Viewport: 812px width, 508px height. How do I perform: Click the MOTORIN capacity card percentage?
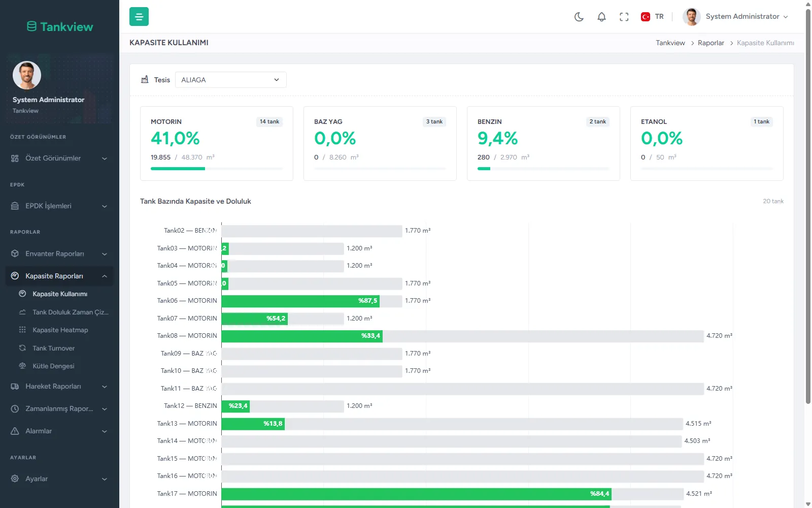[175, 138]
